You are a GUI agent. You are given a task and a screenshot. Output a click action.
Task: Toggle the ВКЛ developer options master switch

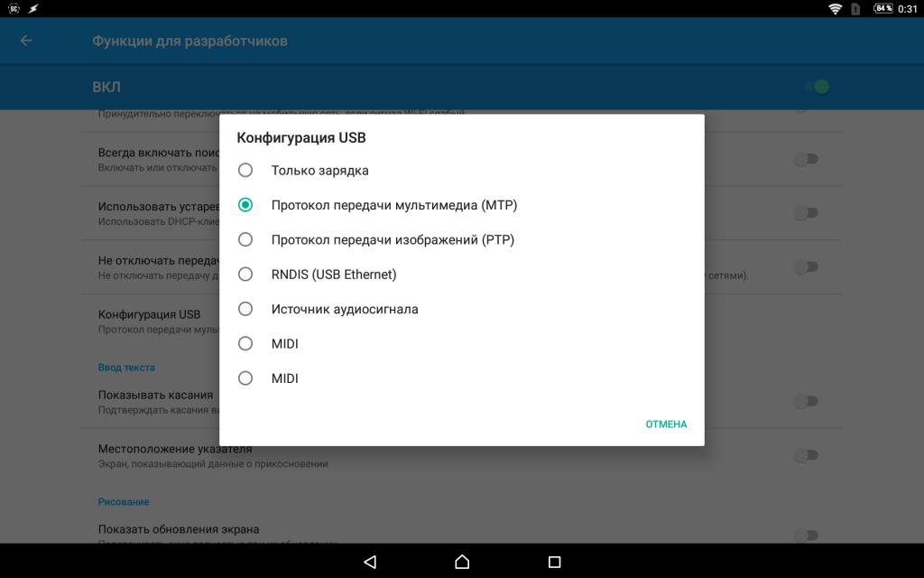[817, 87]
